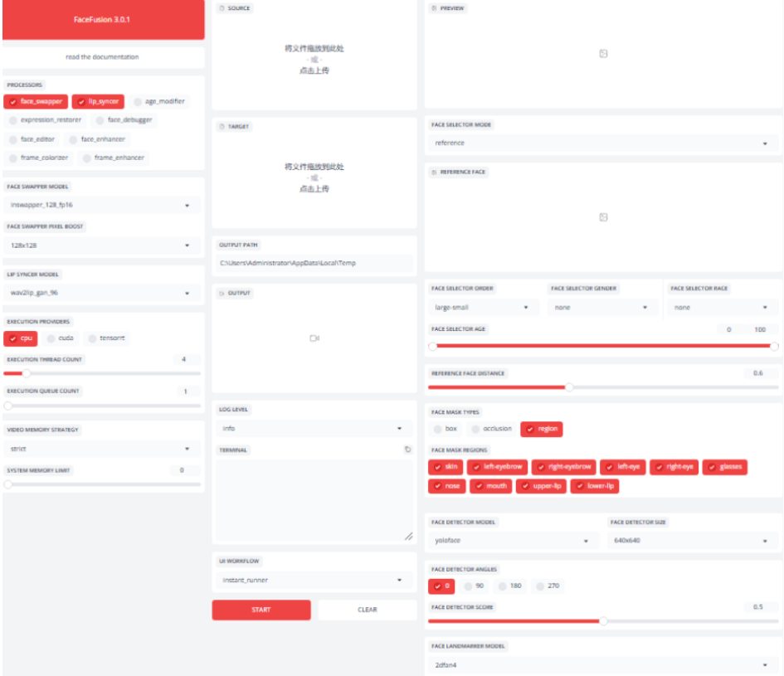Open the Video Memory Strategy dropdown

coord(102,449)
